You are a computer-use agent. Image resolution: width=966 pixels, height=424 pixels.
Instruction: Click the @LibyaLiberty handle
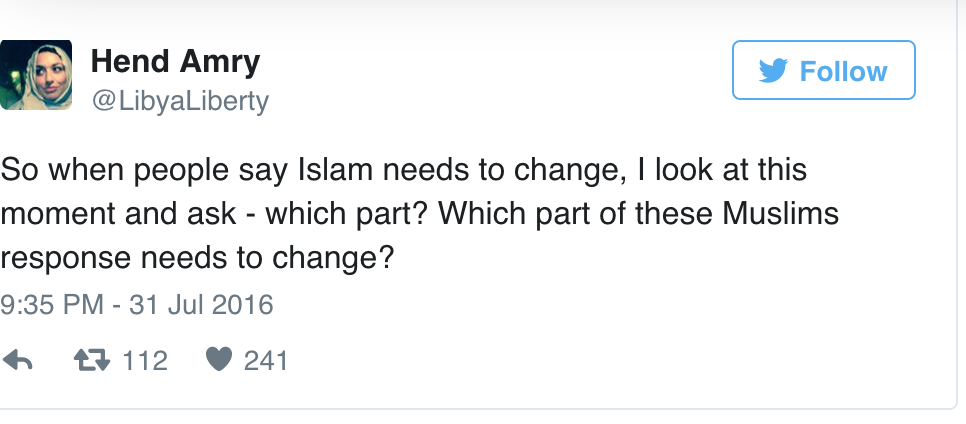tap(180, 101)
